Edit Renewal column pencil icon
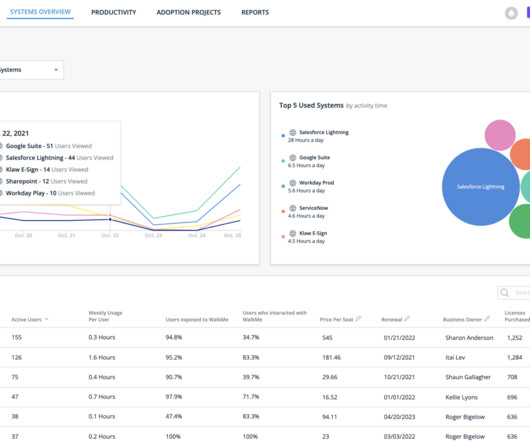The width and height of the screenshot is (530, 442). click(x=407, y=318)
